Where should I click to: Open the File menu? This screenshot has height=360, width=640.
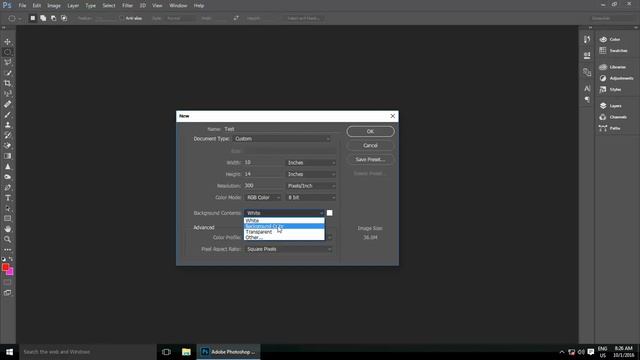(x=22, y=6)
